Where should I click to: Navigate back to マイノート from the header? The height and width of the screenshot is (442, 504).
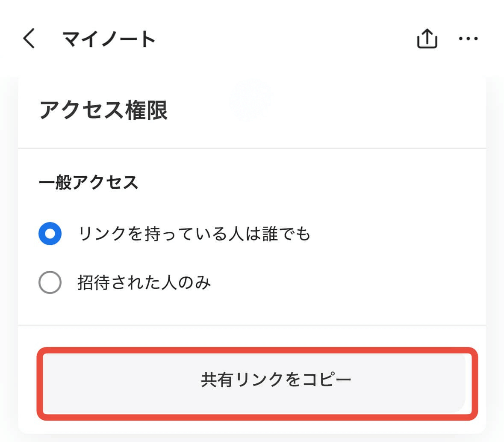tap(29, 39)
